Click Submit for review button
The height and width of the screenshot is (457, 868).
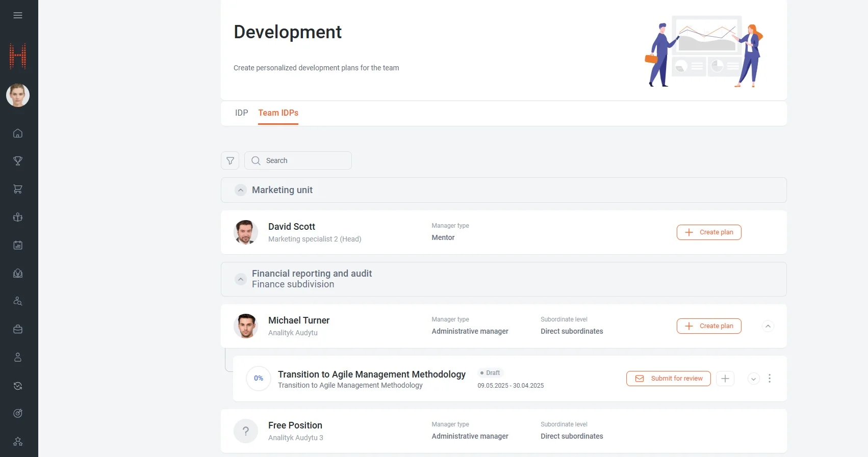coord(668,379)
